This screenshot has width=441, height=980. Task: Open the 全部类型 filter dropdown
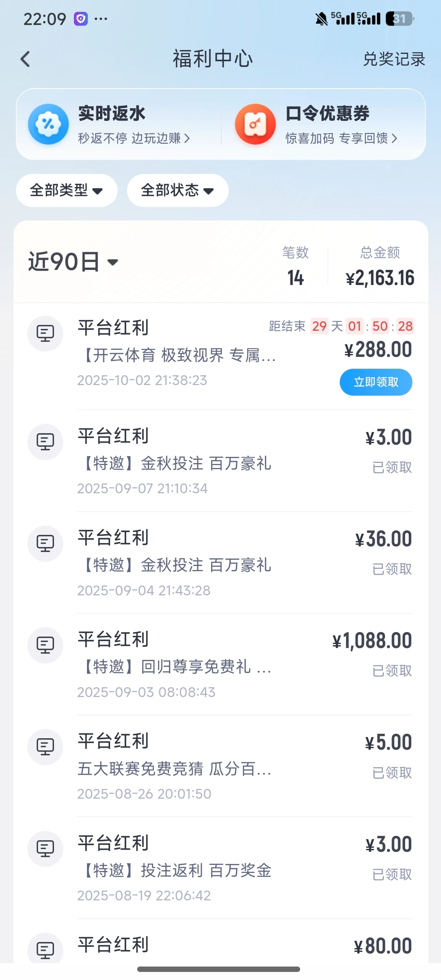(x=67, y=190)
